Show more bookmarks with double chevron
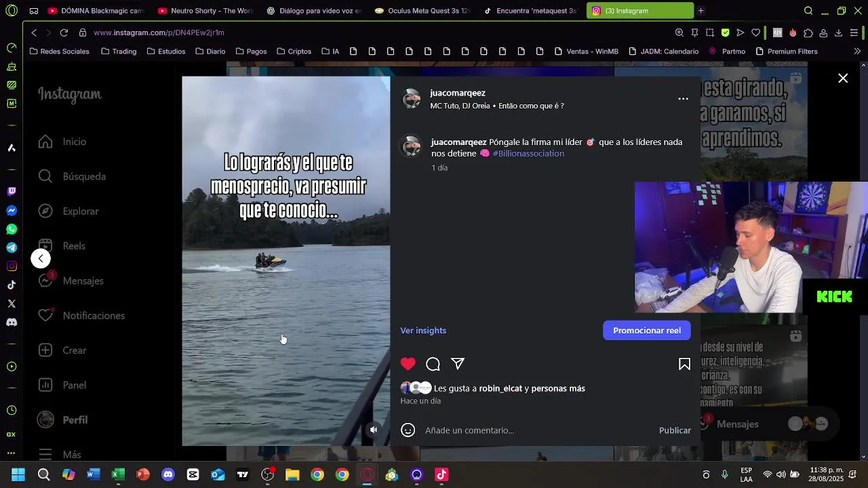This screenshot has height=488, width=868. pyautogui.click(x=857, y=52)
